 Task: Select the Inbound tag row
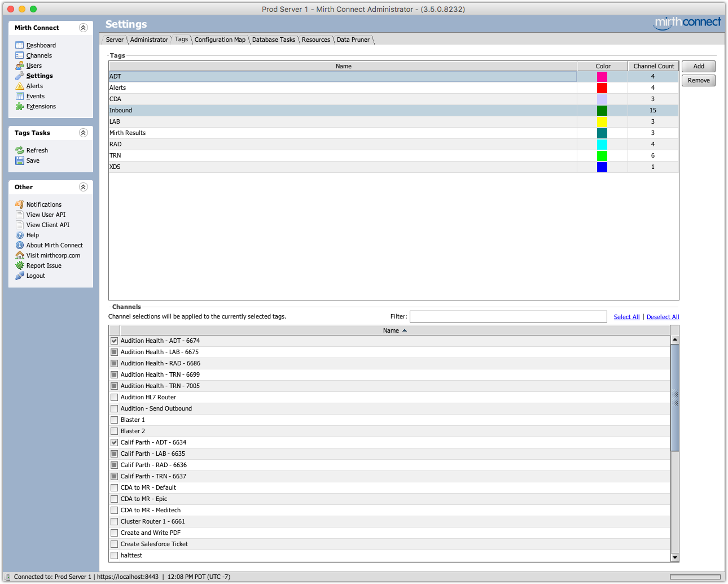(394, 110)
